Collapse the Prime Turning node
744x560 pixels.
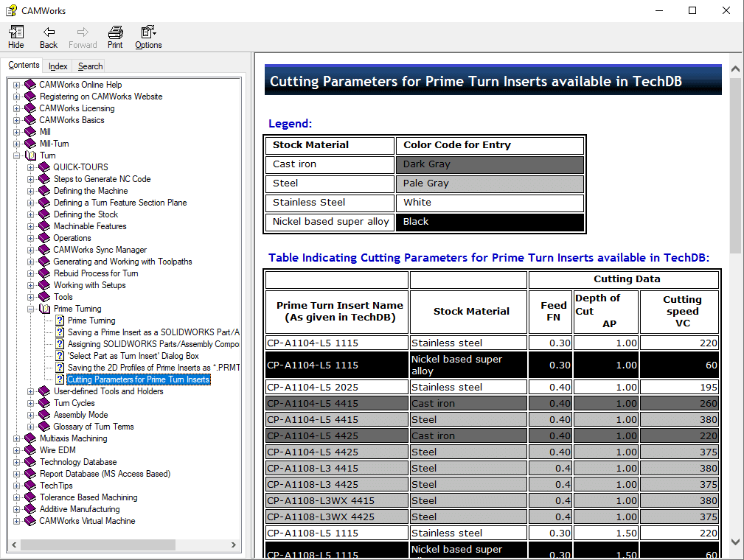(31, 309)
